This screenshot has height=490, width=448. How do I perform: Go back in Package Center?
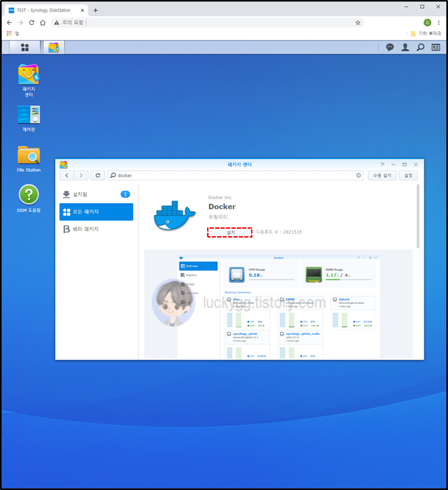(x=67, y=175)
